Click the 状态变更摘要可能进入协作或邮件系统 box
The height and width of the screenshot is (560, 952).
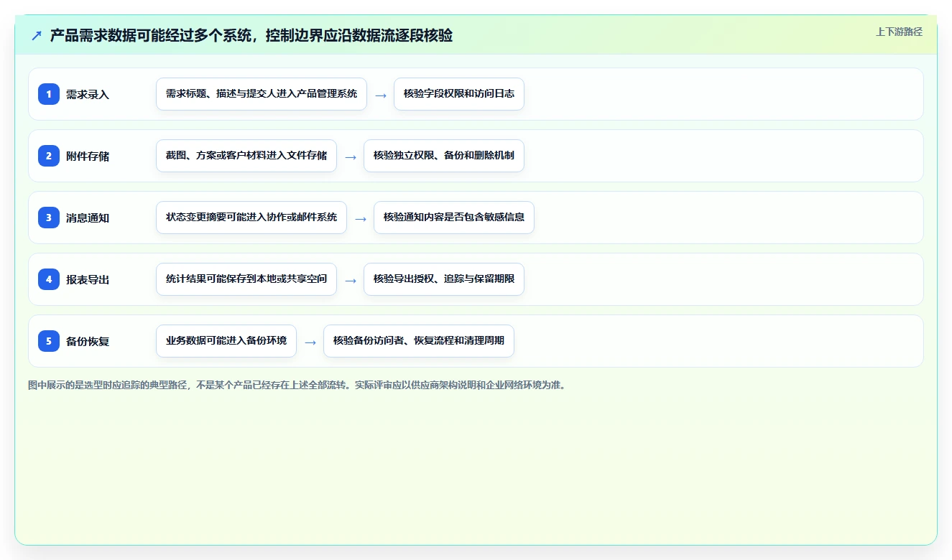(x=251, y=218)
